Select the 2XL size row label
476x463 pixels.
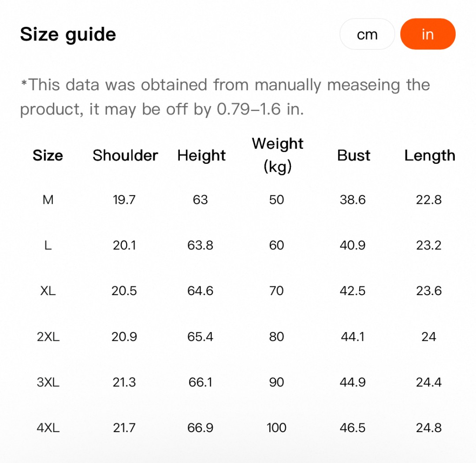click(48, 337)
